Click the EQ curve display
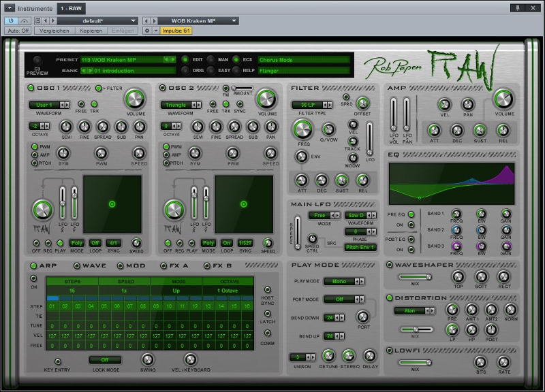Screen dimensions: 545x392 [x=452, y=184]
